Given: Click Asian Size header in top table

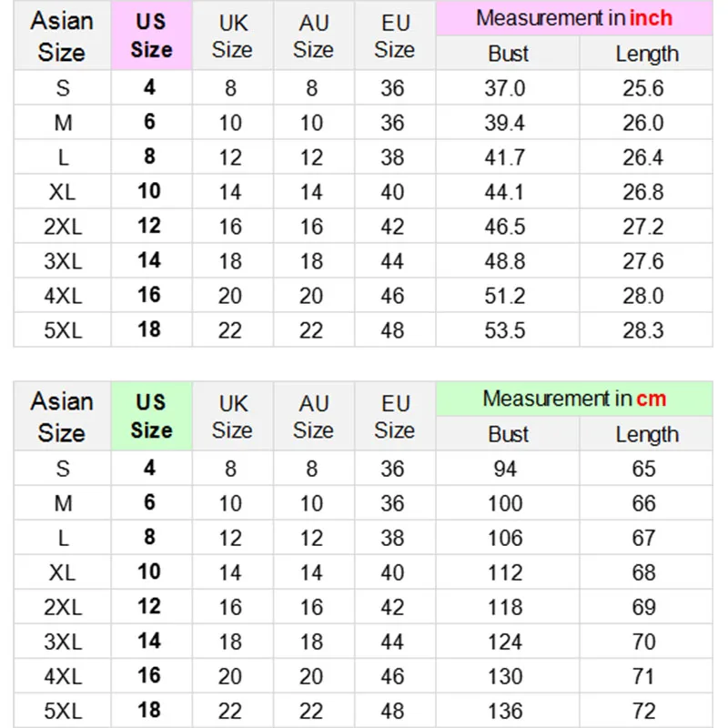Looking at the screenshot, I should 62,36.
